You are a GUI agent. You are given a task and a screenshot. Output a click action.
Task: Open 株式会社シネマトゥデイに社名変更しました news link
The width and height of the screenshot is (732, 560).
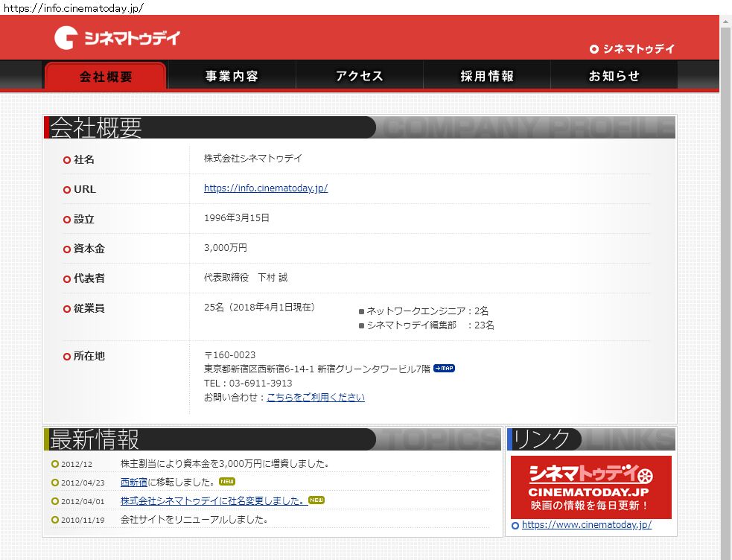(213, 500)
